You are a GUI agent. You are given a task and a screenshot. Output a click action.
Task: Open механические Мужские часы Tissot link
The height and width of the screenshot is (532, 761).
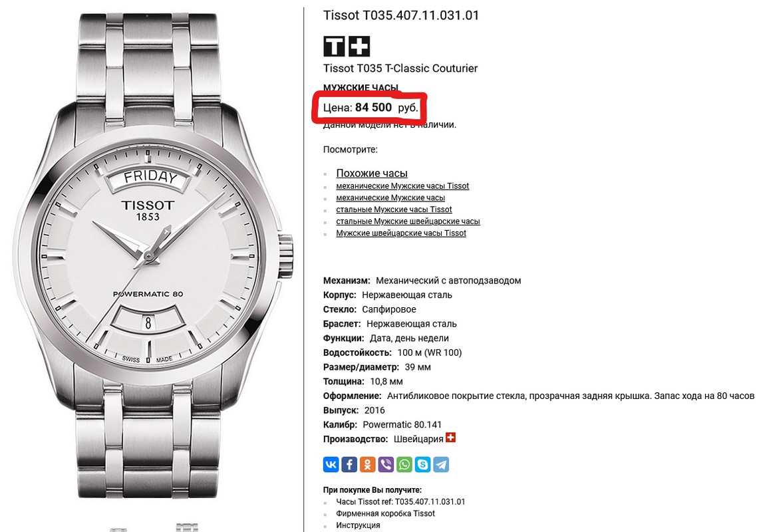point(402,186)
